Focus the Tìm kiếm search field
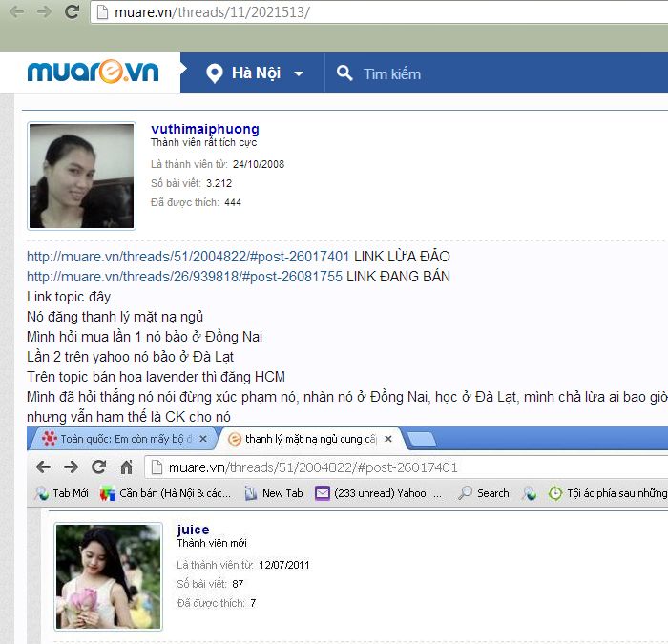 coord(477,73)
